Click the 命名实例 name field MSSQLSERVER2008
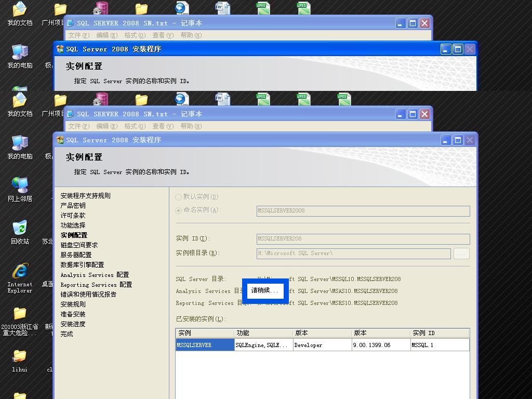The width and height of the screenshot is (532, 399). click(x=363, y=210)
